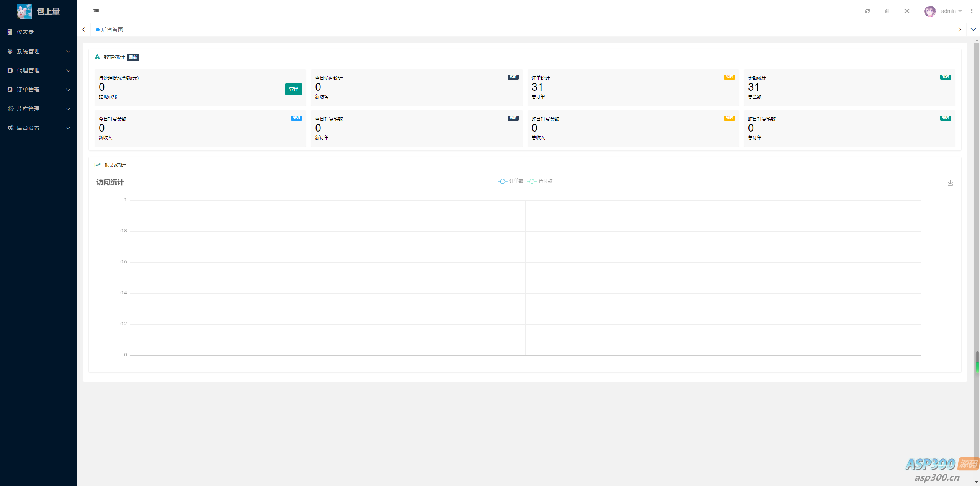Toggle the 订单数 legend series

tap(511, 181)
